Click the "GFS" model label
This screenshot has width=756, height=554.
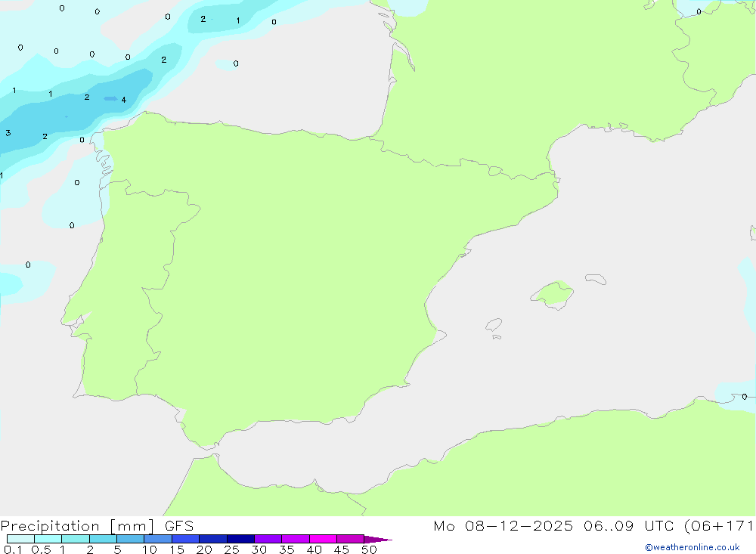pos(179,525)
